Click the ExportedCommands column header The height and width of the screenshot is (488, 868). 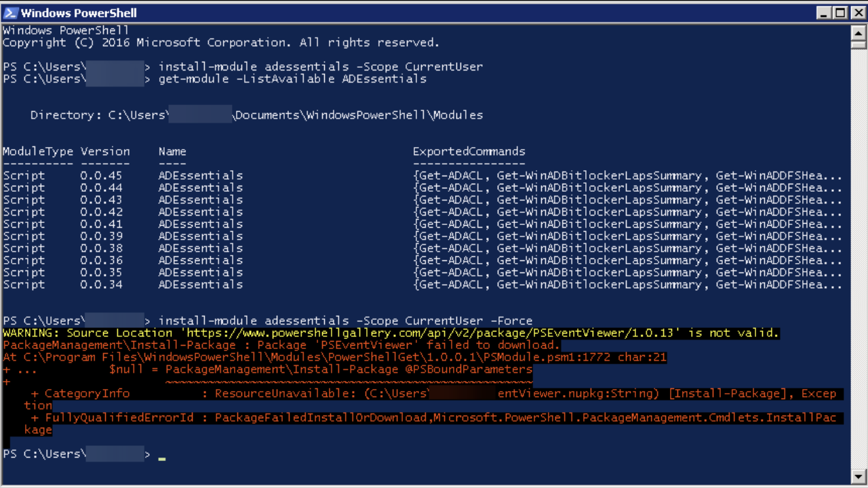click(469, 152)
